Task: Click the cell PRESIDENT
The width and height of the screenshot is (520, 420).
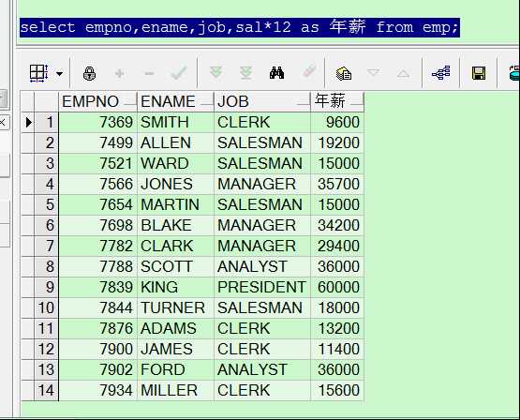Action: click(x=262, y=287)
